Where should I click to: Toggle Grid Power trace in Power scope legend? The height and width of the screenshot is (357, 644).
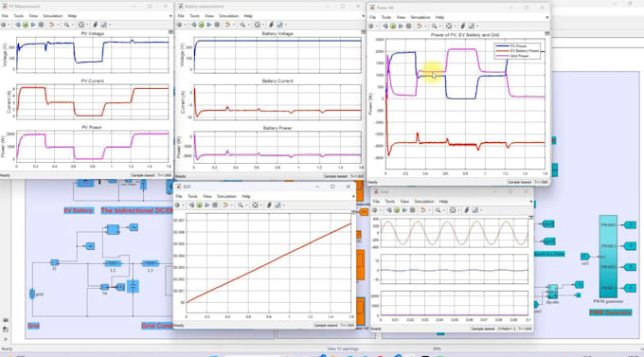513,56
